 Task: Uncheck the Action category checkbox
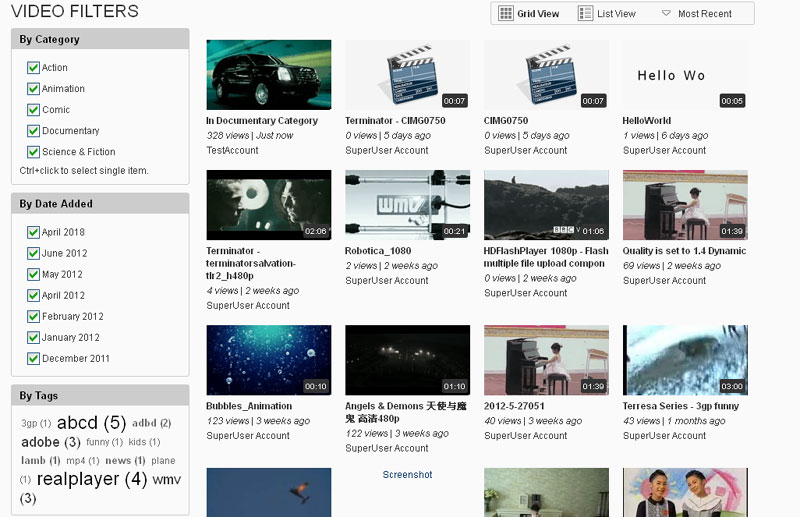click(33, 68)
